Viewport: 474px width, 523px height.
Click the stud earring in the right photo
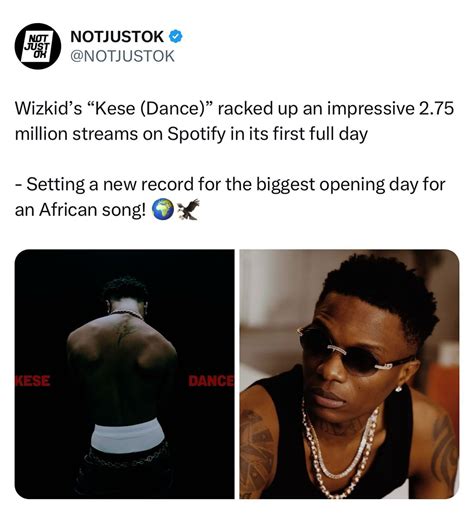[x=399, y=389]
